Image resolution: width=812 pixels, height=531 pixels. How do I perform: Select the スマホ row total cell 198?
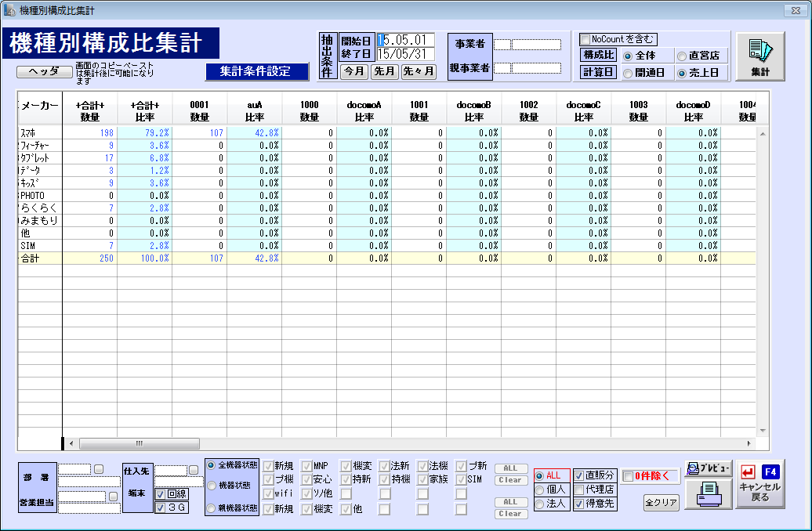pos(89,133)
